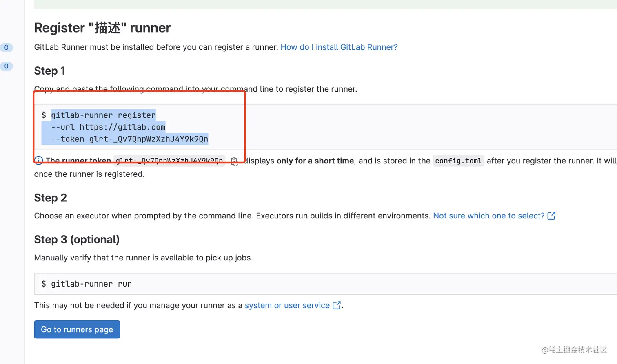Click the "$ gitlab-runner run" command

[87, 284]
